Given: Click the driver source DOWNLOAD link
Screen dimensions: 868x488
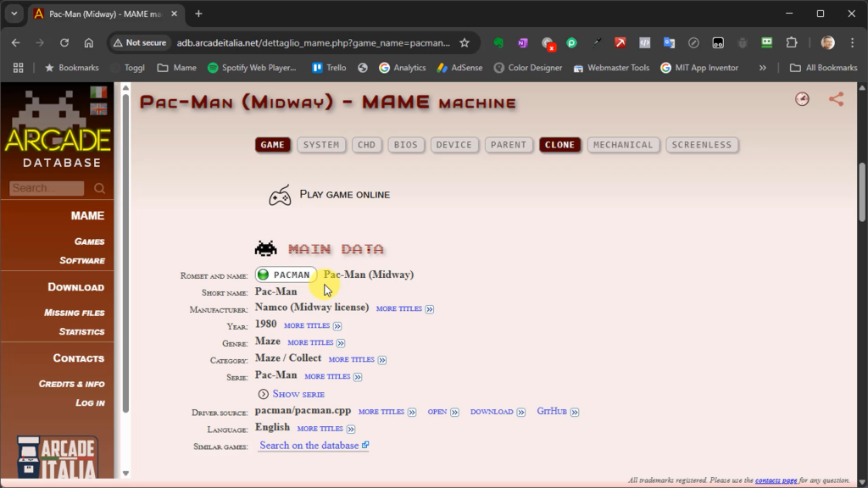Looking at the screenshot, I should click(498, 412).
